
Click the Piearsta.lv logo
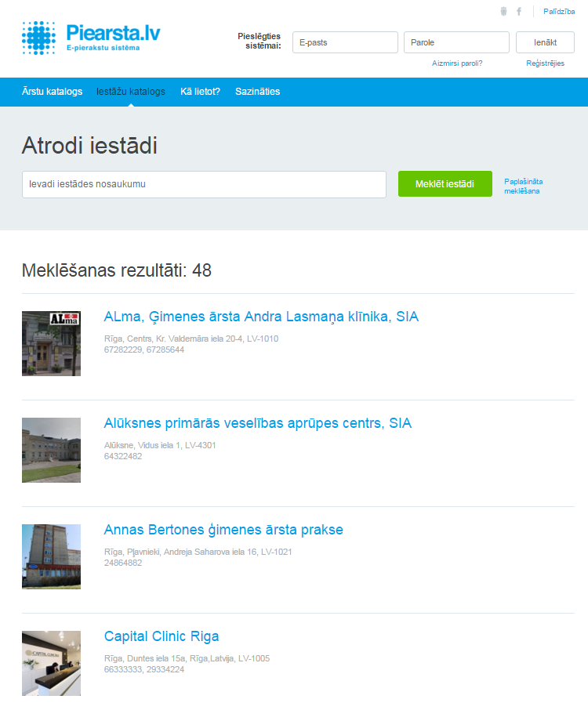[91, 38]
